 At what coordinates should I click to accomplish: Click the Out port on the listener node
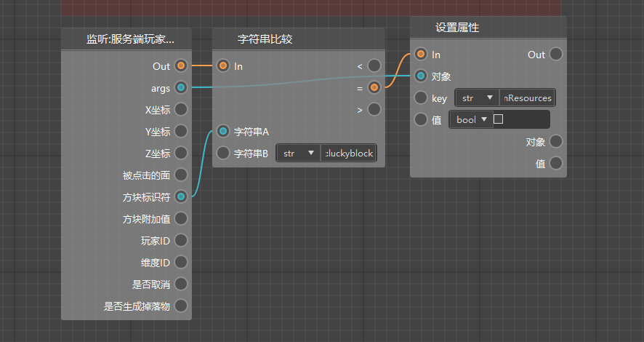(181, 65)
